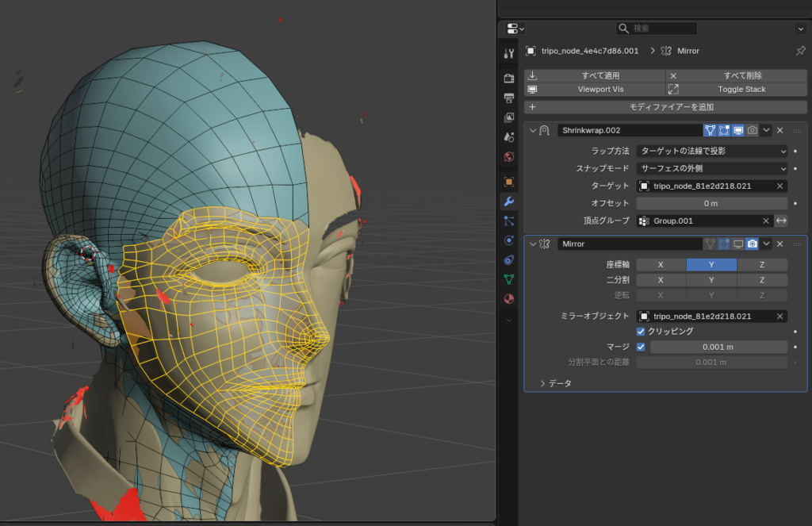Viewport: 812px width, 526px height.
Task: Toggle Shrinkwrap.002 render visibility camera icon
Action: (x=753, y=130)
